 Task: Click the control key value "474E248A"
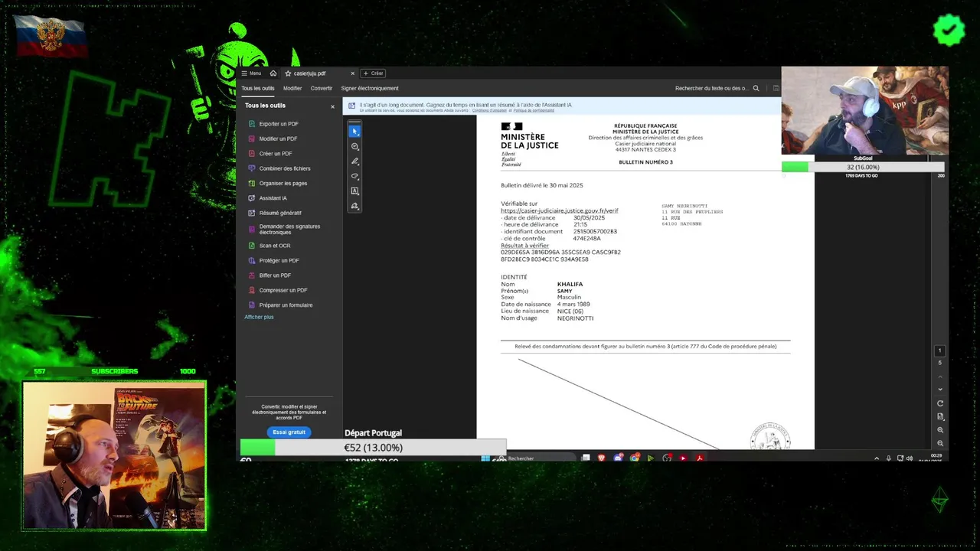[586, 238]
